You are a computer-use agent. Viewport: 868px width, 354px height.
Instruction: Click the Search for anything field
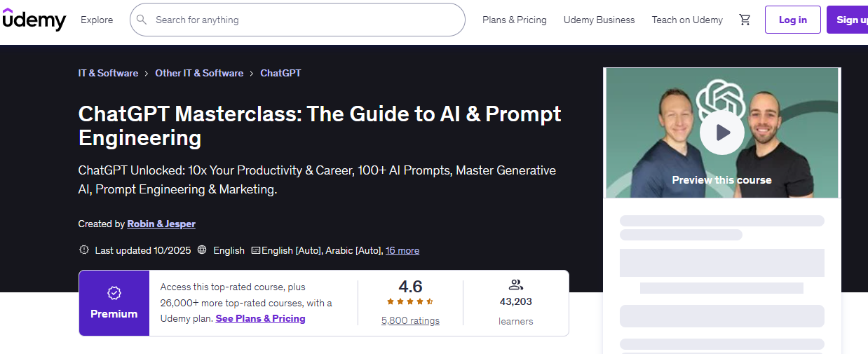coord(301,20)
